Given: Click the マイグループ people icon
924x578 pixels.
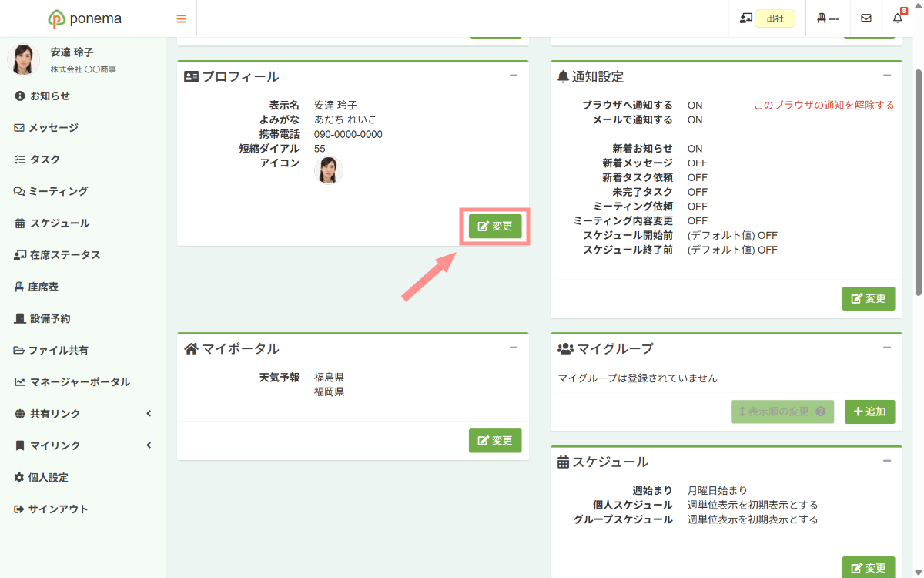Looking at the screenshot, I should (566, 348).
